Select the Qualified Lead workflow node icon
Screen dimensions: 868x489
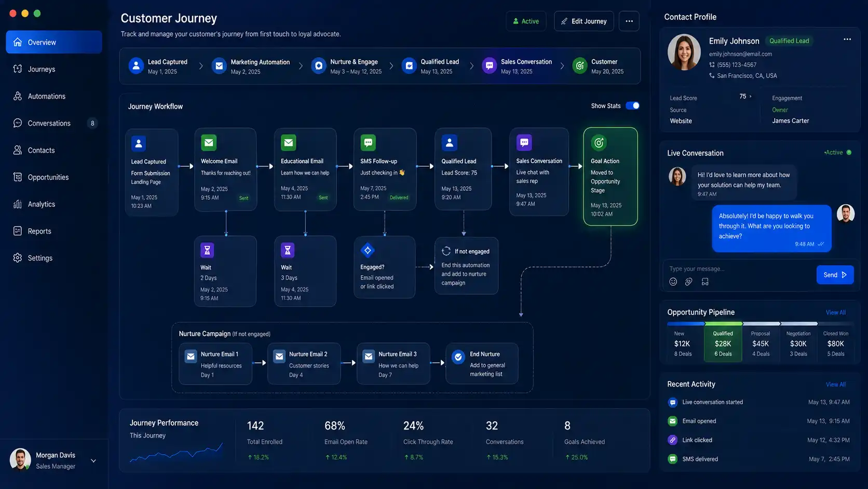point(450,142)
